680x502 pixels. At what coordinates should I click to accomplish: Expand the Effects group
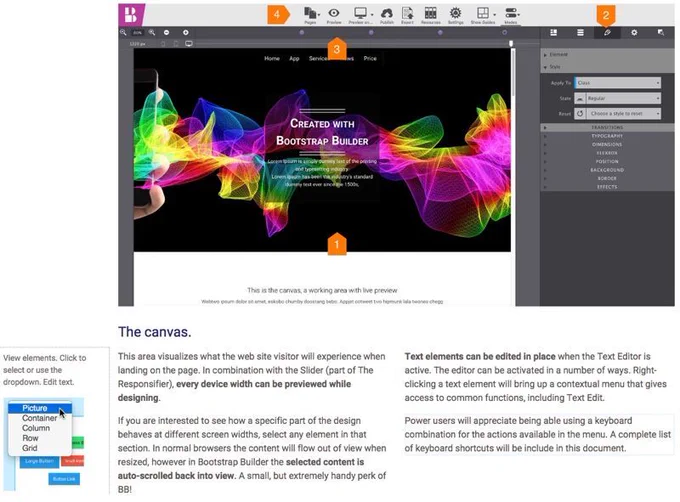[607, 187]
